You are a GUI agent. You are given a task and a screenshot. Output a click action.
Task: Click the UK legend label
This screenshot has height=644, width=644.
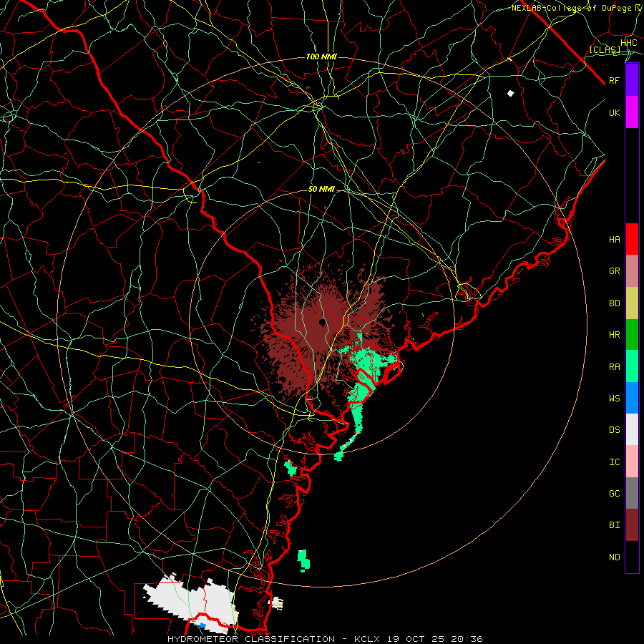(x=615, y=112)
